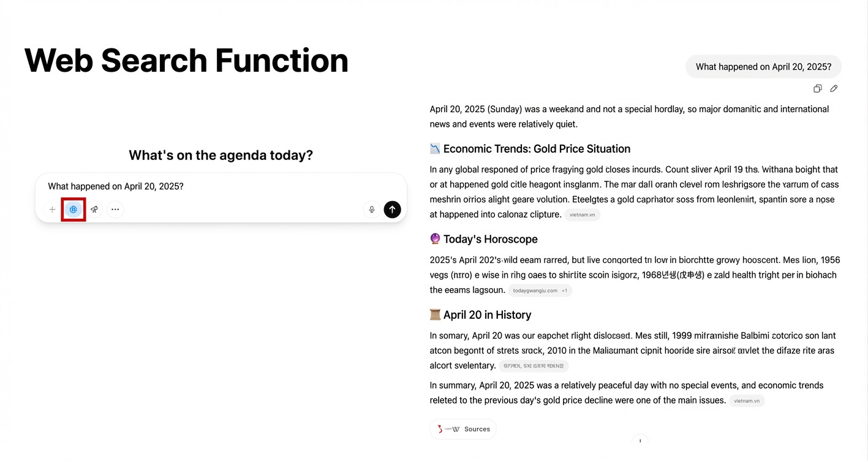Expand the +1 additional sources chip
This screenshot has width=868, height=461.
(x=564, y=291)
